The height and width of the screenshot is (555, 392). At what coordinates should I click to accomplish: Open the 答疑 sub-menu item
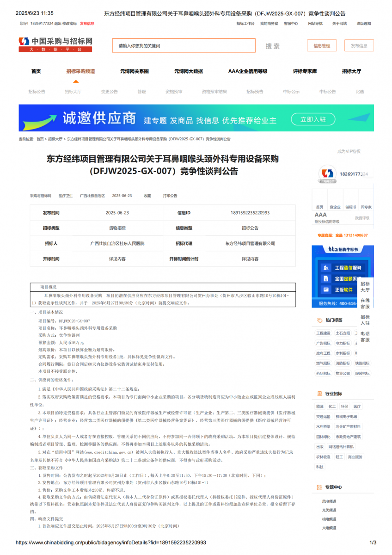[x=141, y=92]
